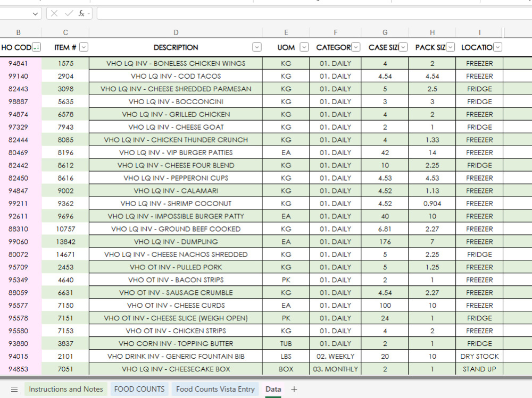Click cell VHO LQ INV - BONELESS CHICKEN WINGS
Image resolution: width=532 pixels, height=398 pixels.
176,63
